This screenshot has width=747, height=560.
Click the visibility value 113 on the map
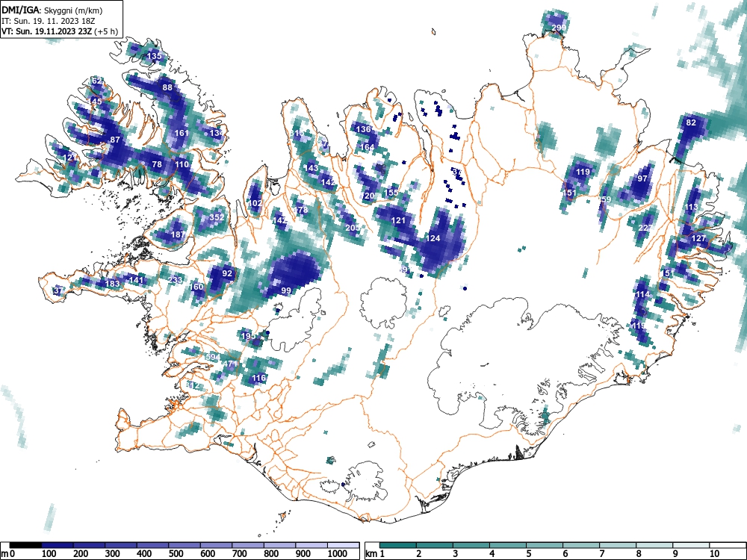point(691,206)
